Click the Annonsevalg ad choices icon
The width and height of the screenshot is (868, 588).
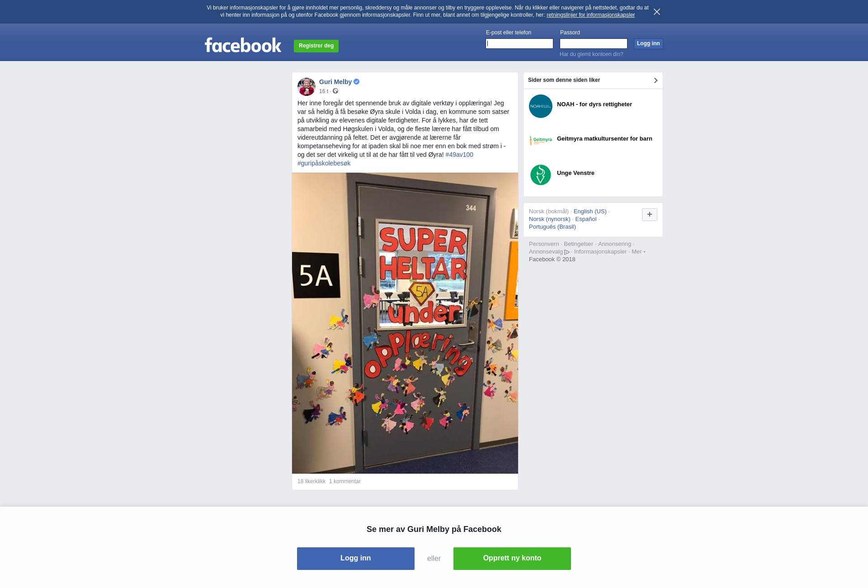point(567,252)
